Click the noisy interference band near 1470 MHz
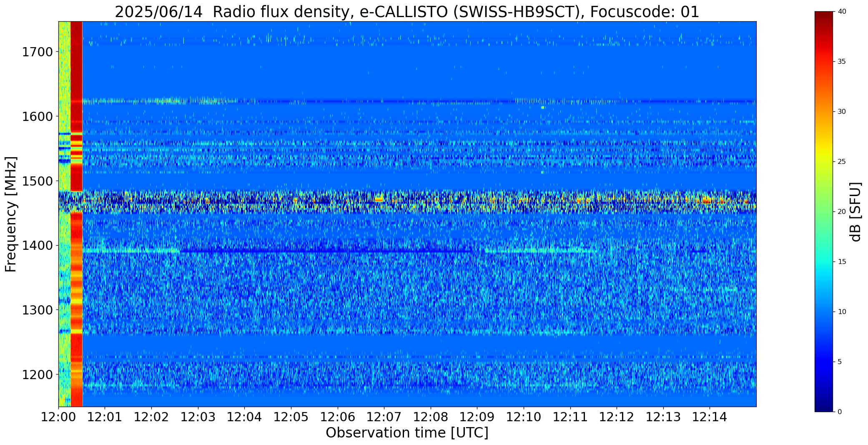This screenshot has height=445, width=868. pos(407,201)
